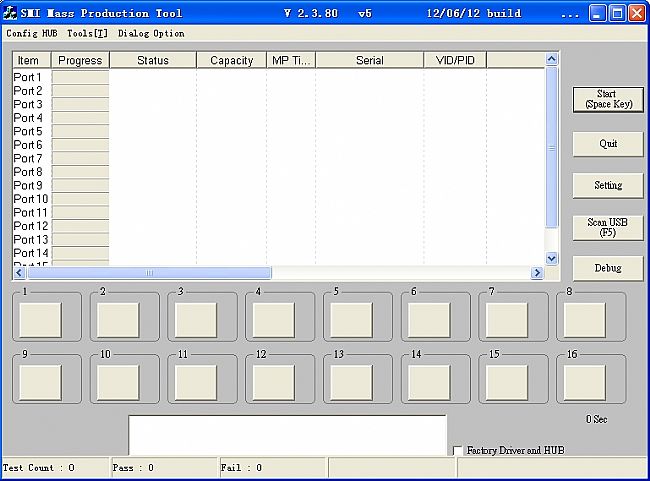The height and width of the screenshot is (481, 650).
Task: Click the SMI app icon in title bar
Action: (x=11, y=14)
